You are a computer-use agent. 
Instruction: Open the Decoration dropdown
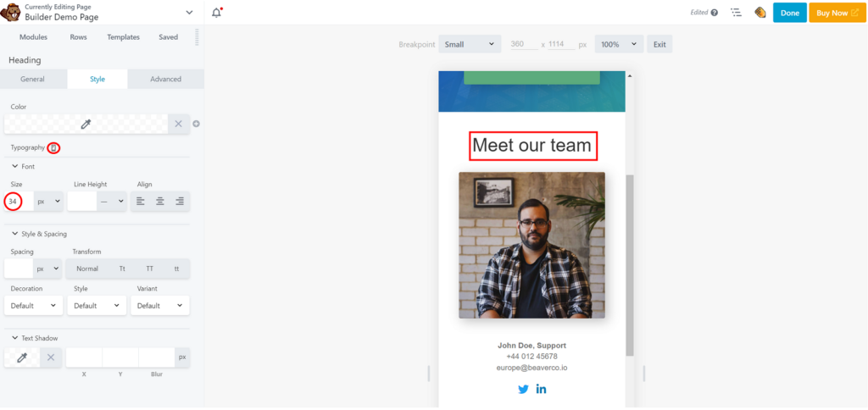pos(33,306)
